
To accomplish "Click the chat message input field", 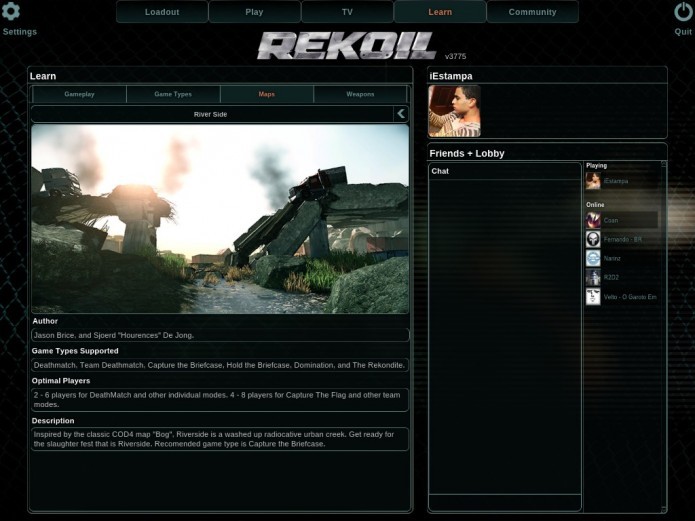I will pyautogui.click(x=505, y=503).
